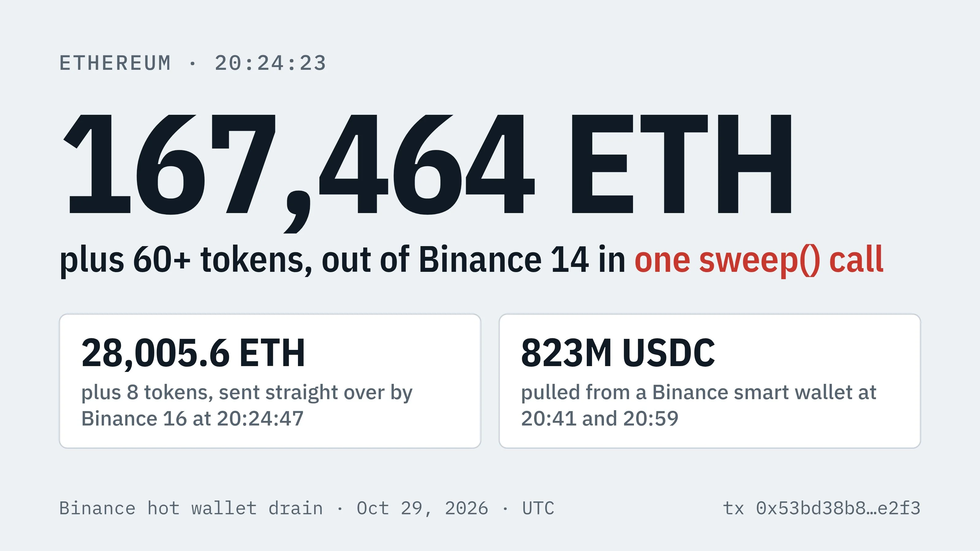
Task: Click the 20:24:23 timestamp at top
Action: coord(270,63)
